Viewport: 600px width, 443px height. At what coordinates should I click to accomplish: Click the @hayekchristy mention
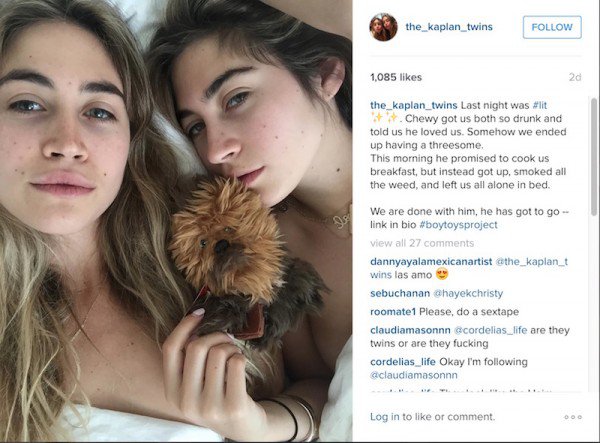coord(468,293)
